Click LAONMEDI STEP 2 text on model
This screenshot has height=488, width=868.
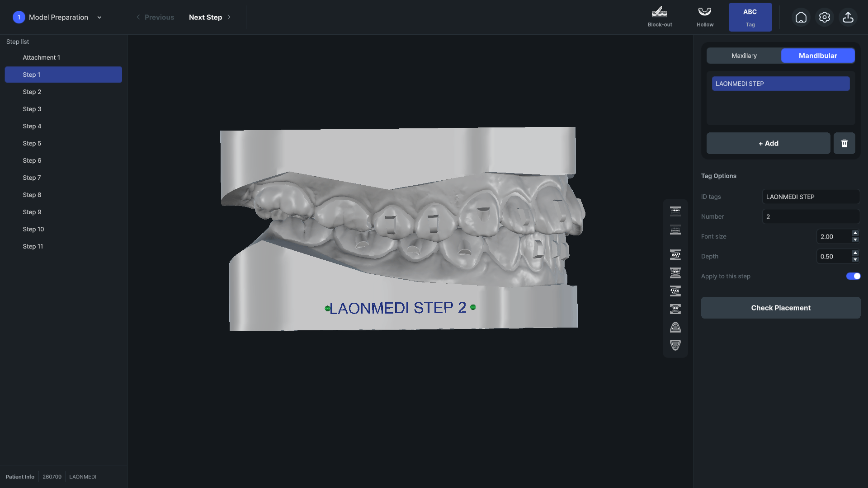(x=398, y=308)
